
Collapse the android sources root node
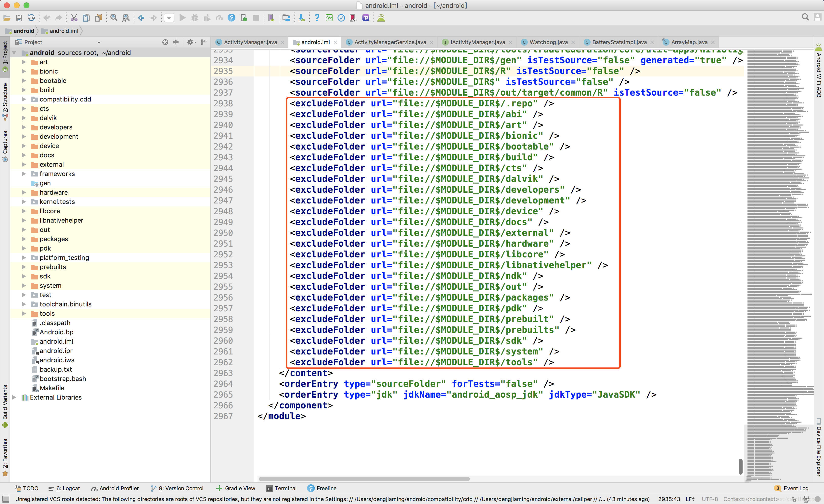[x=14, y=52]
